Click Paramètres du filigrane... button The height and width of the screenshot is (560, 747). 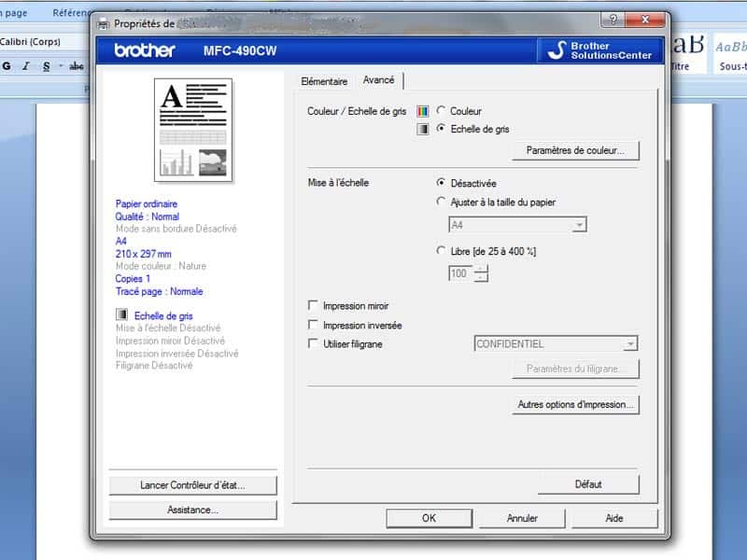[x=575, y=369]
